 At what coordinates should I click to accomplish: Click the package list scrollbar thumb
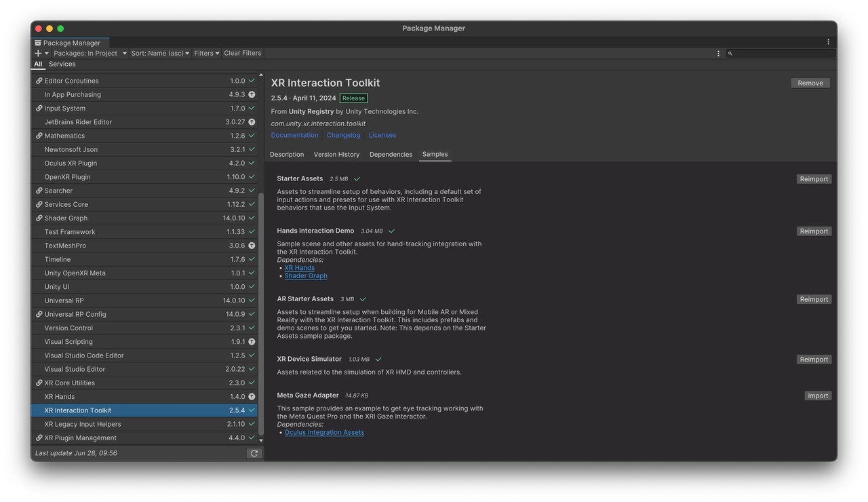point(261,314)
